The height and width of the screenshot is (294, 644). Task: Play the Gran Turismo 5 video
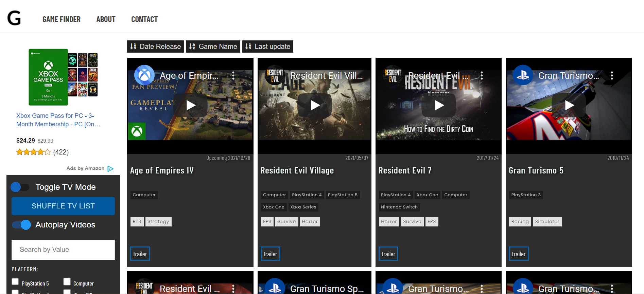569,105
